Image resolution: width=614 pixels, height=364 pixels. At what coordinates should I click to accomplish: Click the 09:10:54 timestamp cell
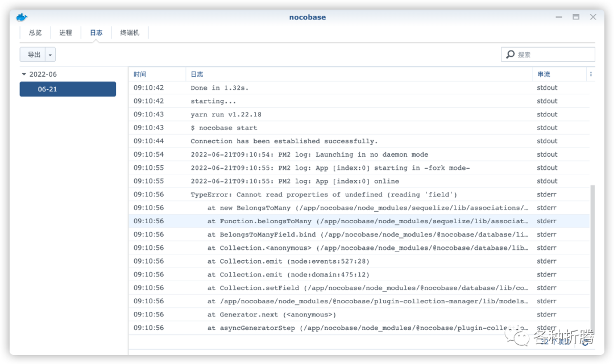coord(149,154)
